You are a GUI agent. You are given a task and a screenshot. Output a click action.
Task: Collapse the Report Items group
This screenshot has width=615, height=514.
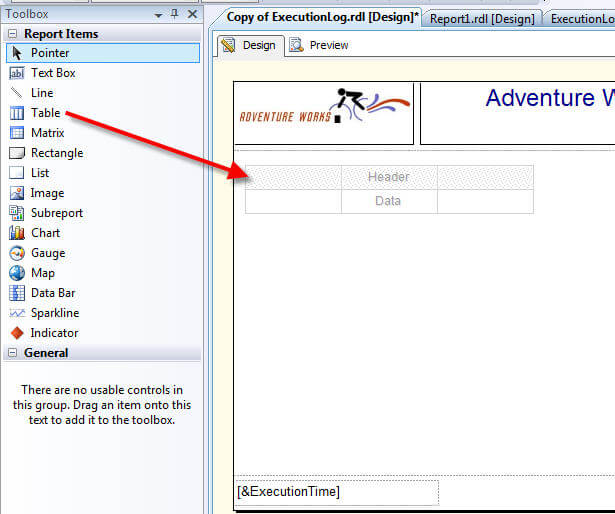click(13, 34)
